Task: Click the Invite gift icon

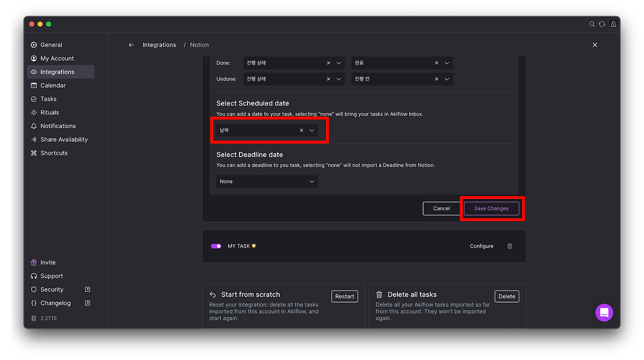Action: tap(34, 262)
